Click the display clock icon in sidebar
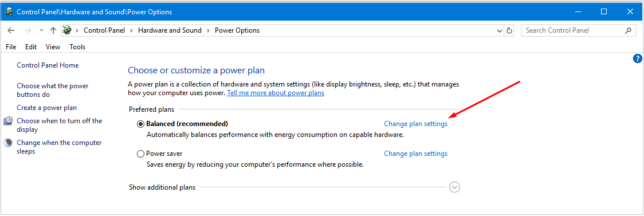This screenshot has height=216, width=644. point(8,121)
